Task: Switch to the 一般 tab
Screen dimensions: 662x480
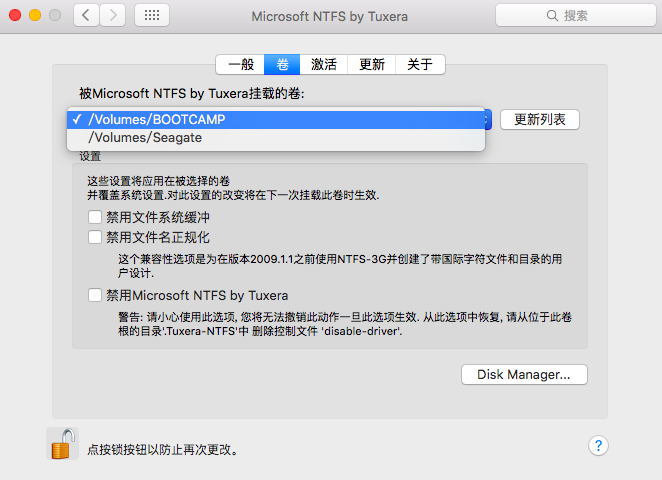Action: click(x=241, y=64)
